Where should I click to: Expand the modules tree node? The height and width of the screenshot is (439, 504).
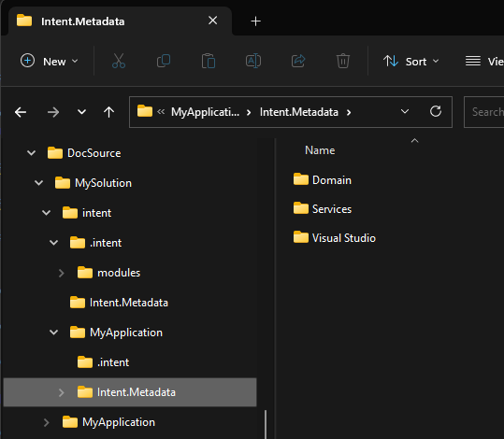click(x=62, y=273)
